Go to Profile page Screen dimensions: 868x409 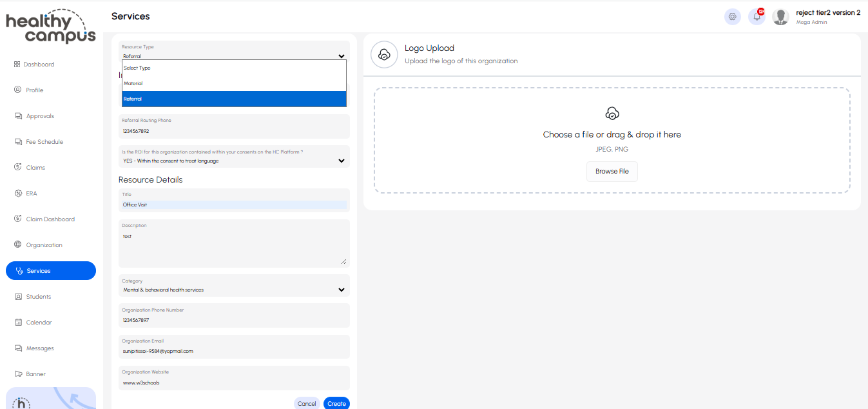click(x=35, y=90)
